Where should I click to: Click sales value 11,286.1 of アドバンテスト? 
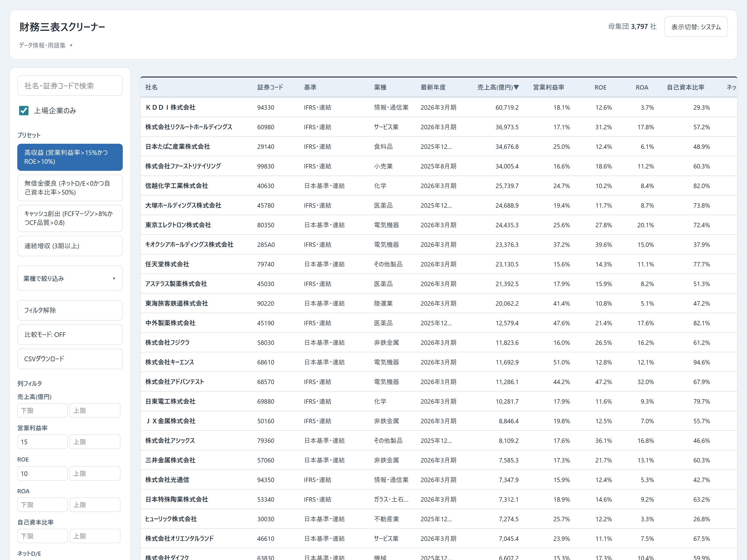click(507, 382)
